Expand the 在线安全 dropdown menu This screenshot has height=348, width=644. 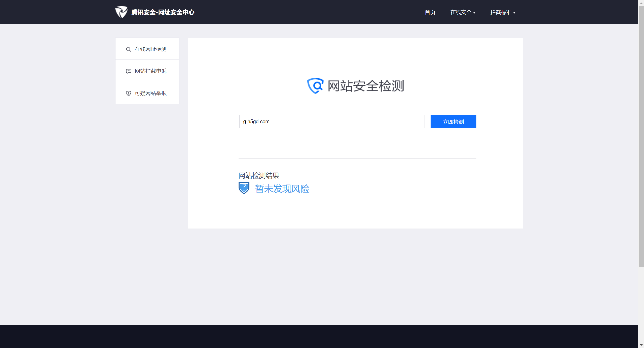(461, 12)
